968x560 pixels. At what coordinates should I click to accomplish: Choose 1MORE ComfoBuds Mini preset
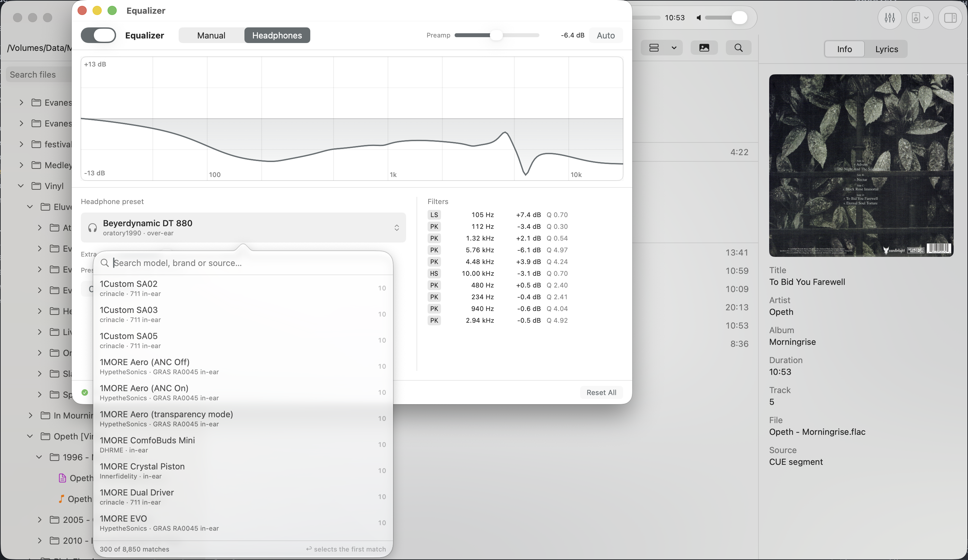click(243, 444)
